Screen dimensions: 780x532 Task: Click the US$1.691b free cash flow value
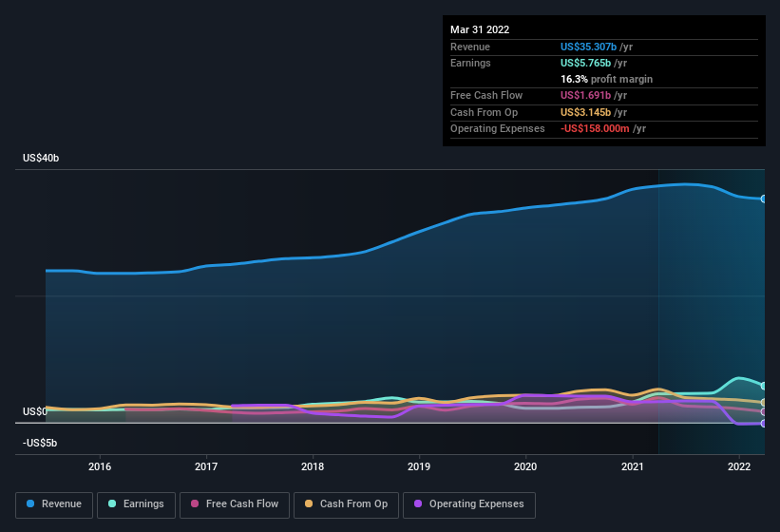(585, 95)
